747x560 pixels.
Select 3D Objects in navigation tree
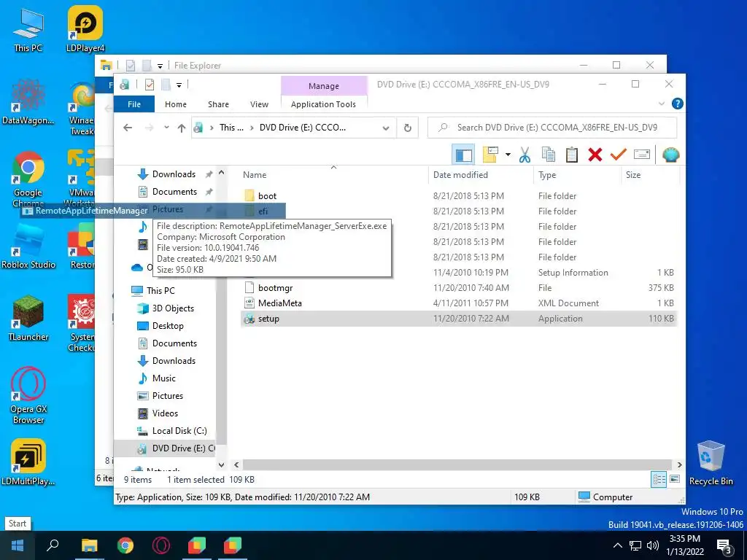tap(166, 308)
